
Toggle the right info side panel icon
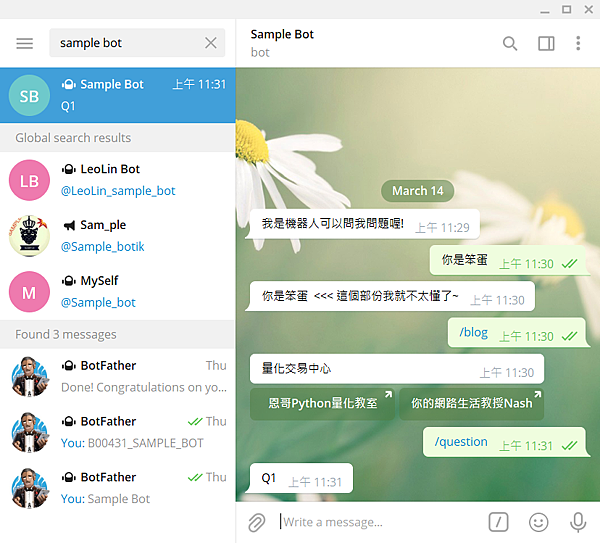pos(546,43)
